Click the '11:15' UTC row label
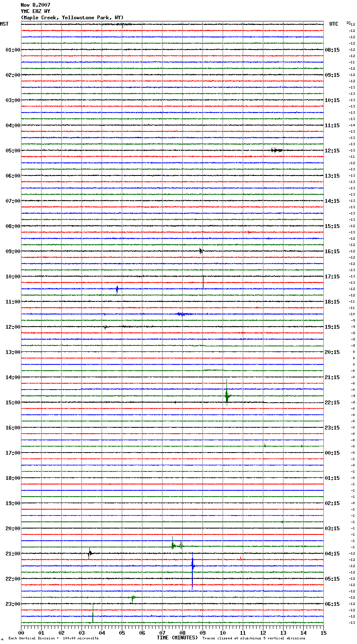Image resolution: width=357 pixels, height=644 pixels. (332, 126)
